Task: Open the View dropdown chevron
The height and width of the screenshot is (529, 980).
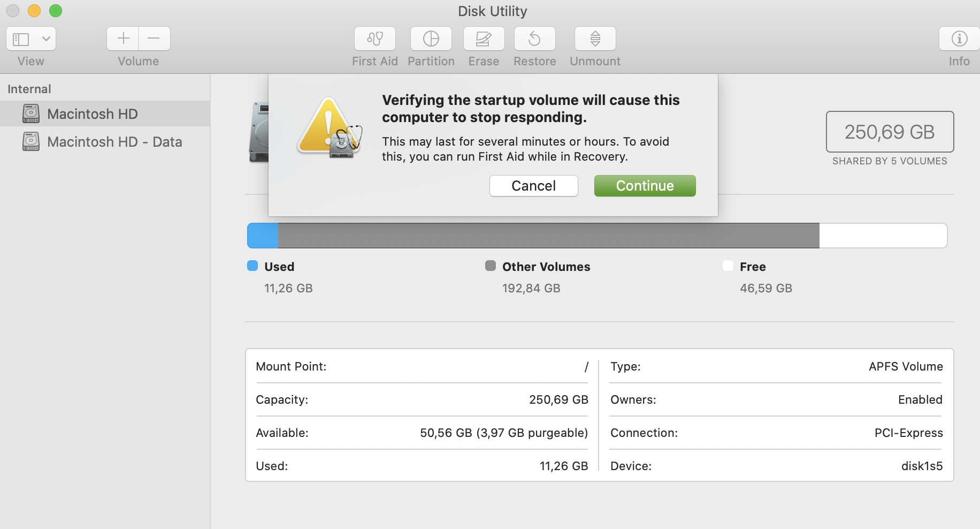Action: coord(46,39)
